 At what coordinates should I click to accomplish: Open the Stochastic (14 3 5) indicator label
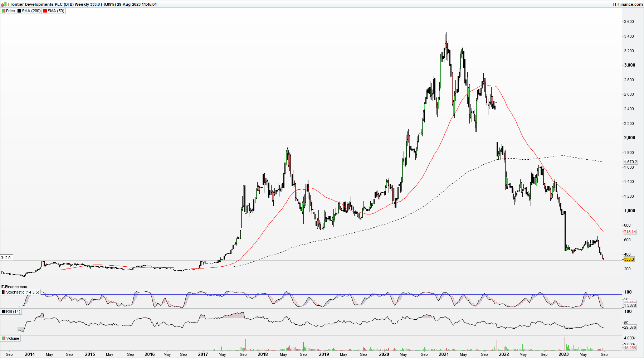click(23, 292)
